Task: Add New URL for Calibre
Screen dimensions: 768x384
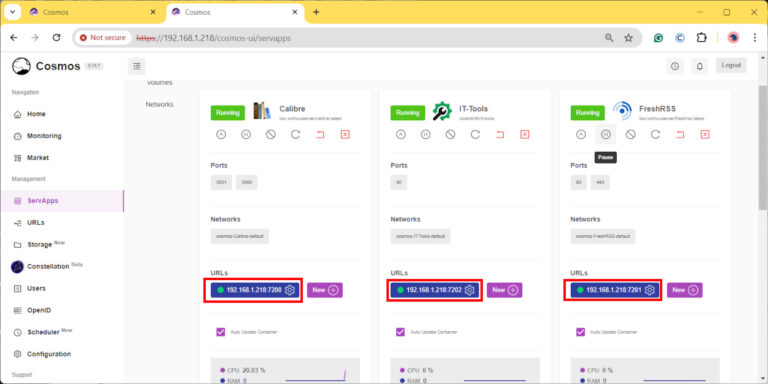Action: (325, 290)
